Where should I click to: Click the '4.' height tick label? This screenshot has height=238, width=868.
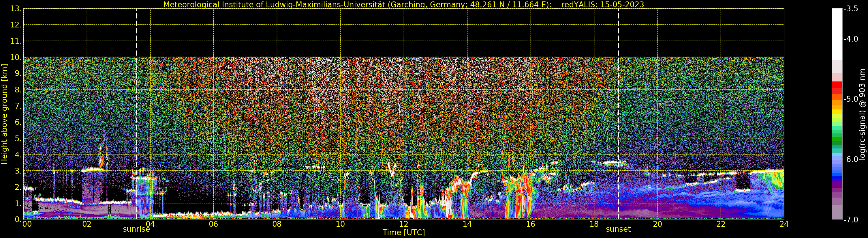click(18, 155)
